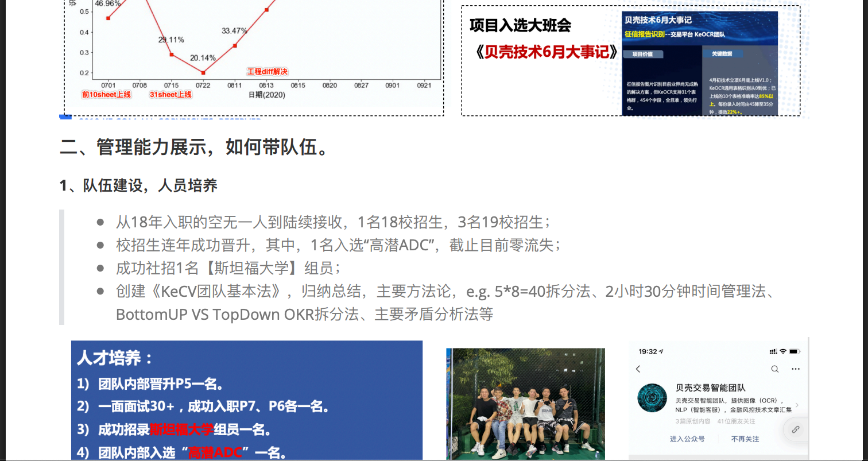868x461 pixels.
Task: Open the 3篇原创内容 link
Action: pyautogui.click(x=693, y=421)
